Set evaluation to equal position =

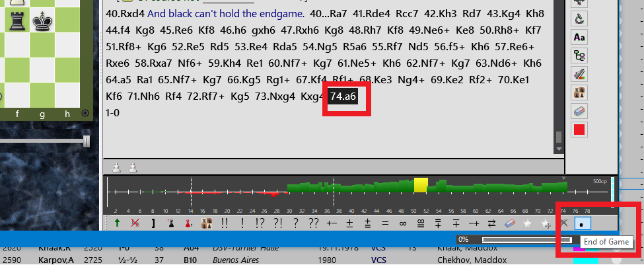coord(385,223)
